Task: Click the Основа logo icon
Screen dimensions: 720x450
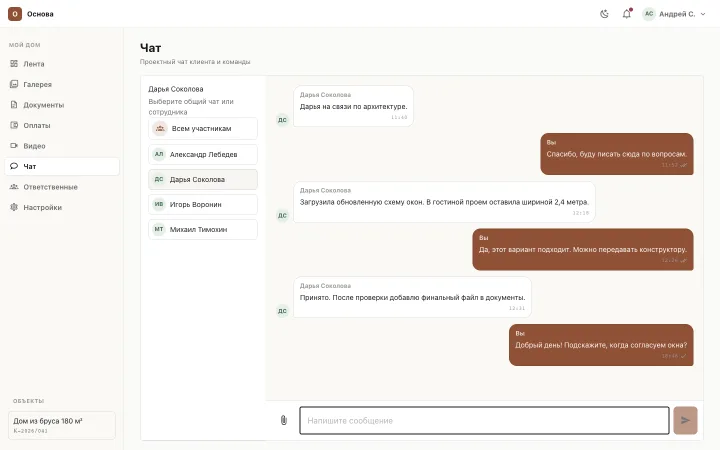Action: pos(15,14)
